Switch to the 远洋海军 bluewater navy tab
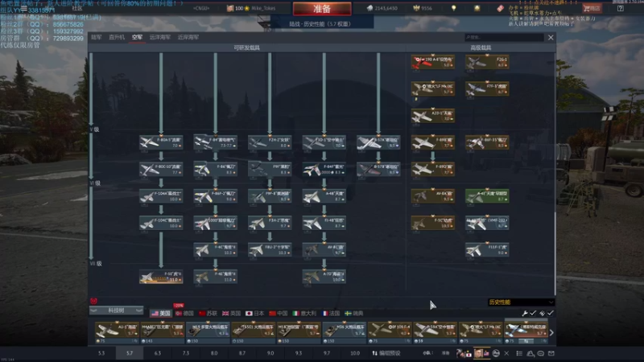This screenshot has height=362, width=644. [159, 37]
